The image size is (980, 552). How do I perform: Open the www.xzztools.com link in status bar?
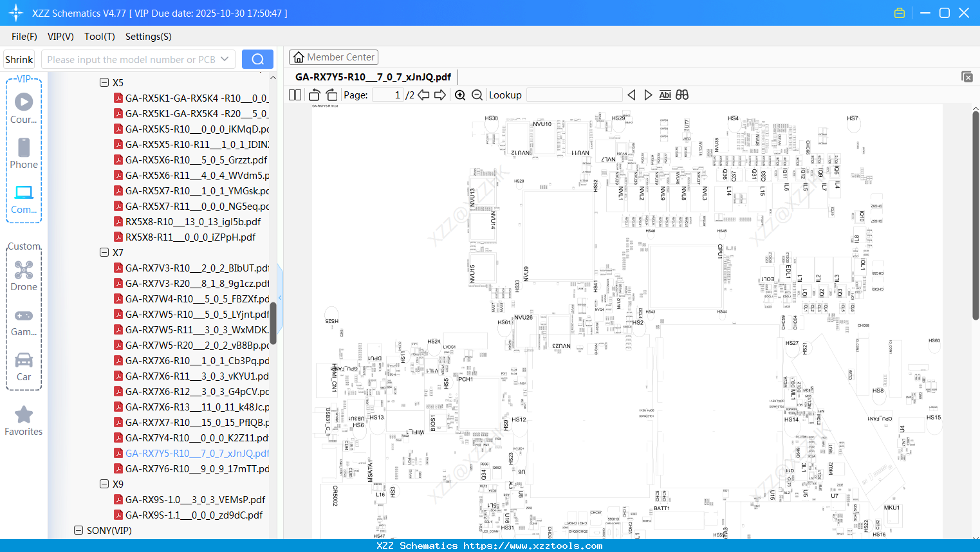click(533, 546)
